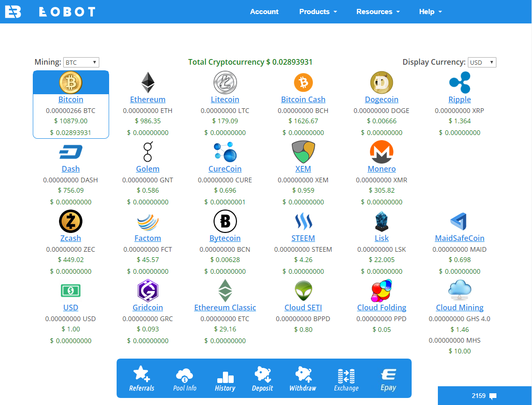This screenshot has height=405, width=532.
Task: Open the Zcash link
Action: (71, 238)
